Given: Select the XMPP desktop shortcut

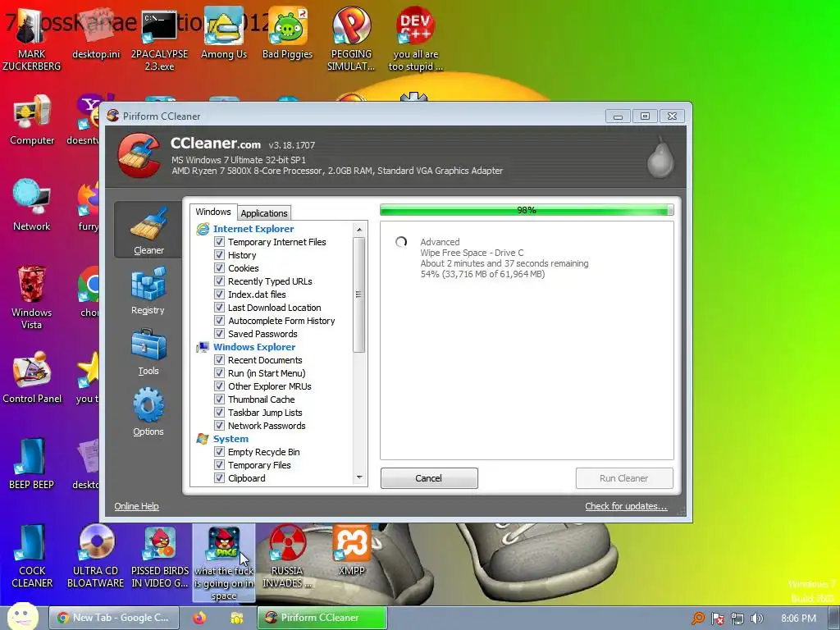Looking at the screenshot, I should [351, 550].
